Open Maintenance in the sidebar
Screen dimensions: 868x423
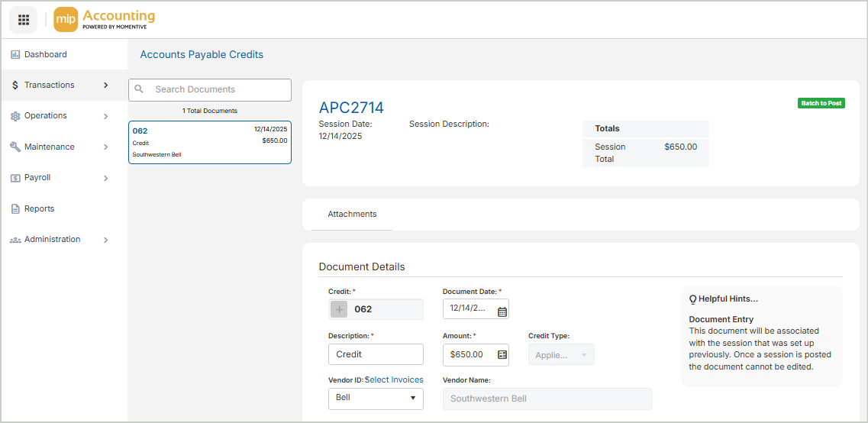click(x=49, y=147)
